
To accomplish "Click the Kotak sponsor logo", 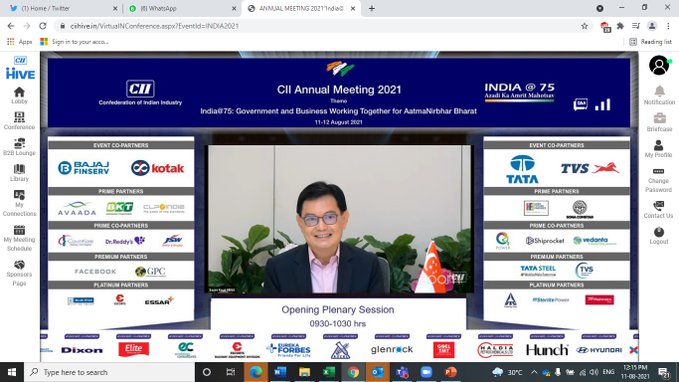I will click(158, 168).
